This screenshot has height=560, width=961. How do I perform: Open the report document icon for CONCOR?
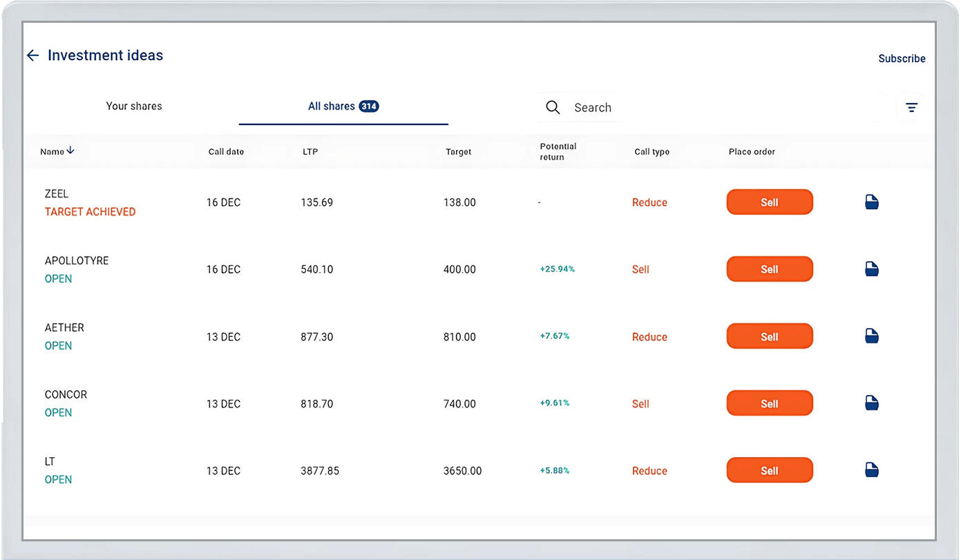[872, 403]
